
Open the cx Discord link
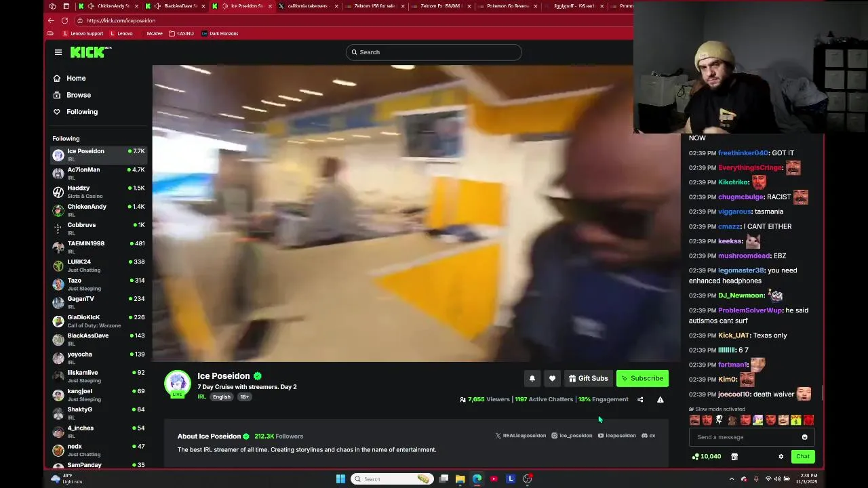pos(648,436)
